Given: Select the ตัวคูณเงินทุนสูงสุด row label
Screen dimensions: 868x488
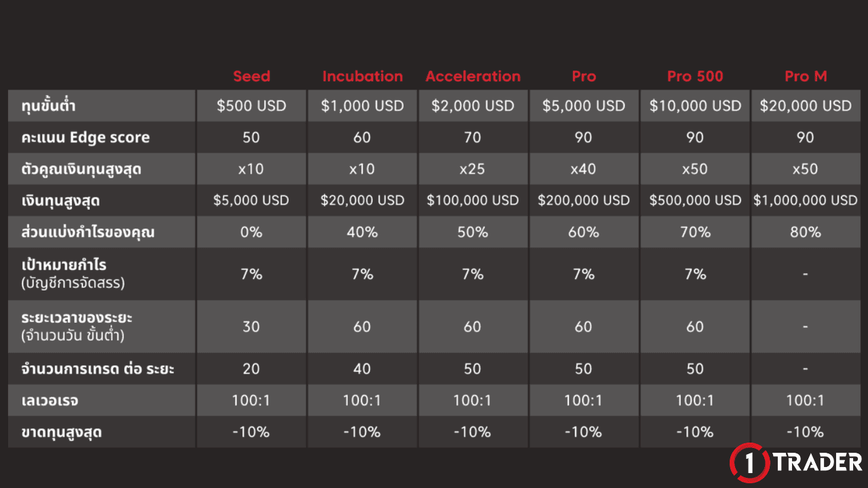Looking at the screenshot, I should pyautogui.click(x=81, y=169).
